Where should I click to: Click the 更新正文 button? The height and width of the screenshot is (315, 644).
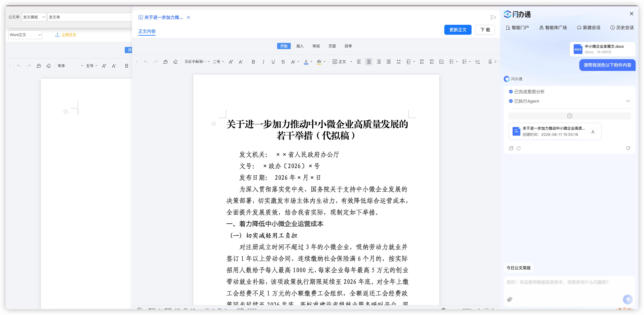(x=458, y=30)
